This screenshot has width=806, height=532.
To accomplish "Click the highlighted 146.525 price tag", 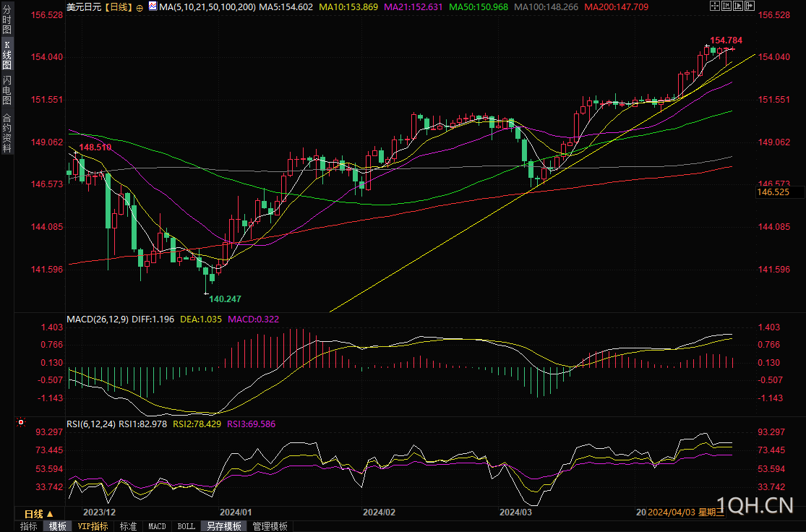I will [780, 192].
